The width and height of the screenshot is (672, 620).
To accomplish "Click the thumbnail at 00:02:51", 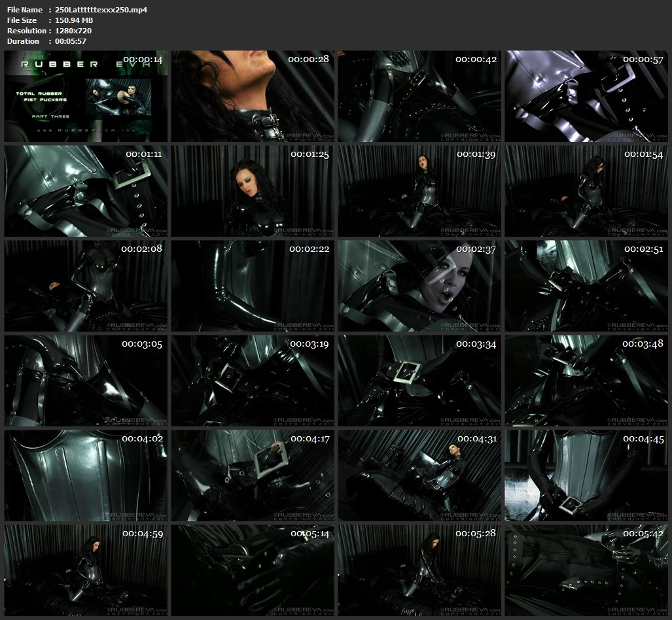I will coord(586,286).
